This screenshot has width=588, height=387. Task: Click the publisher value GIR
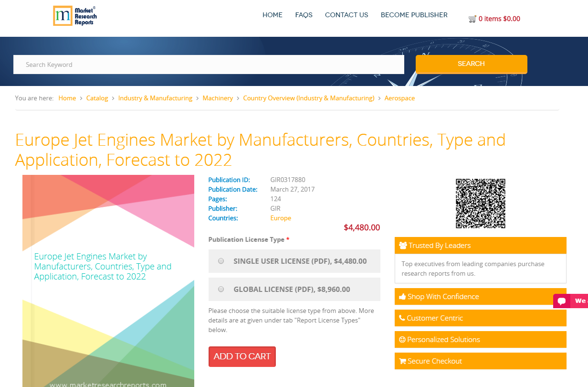[275, 208]
